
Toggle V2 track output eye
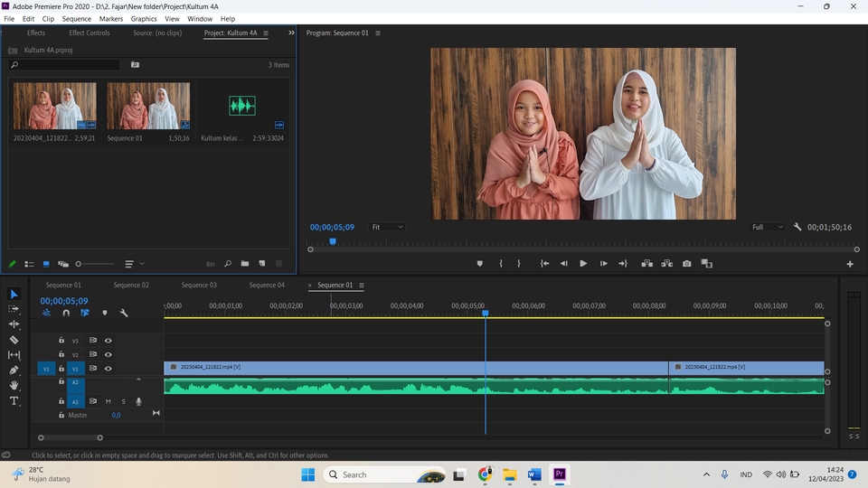pos(108,354)
